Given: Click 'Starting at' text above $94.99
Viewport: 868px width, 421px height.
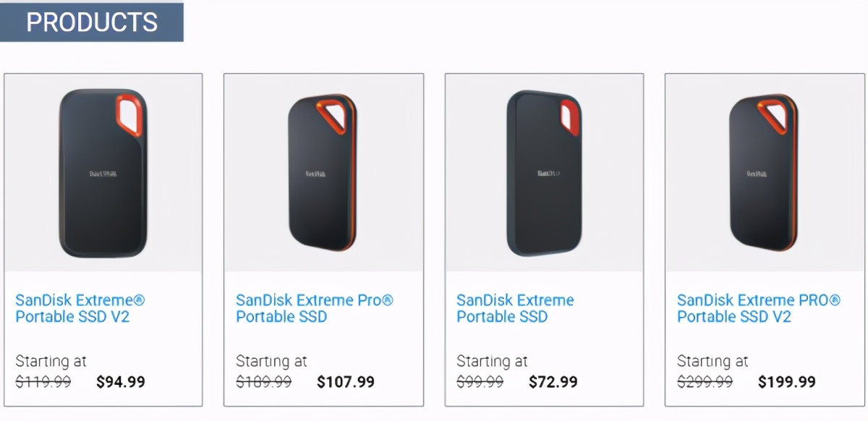Looking at the screenshot, I should click(51, 361).
